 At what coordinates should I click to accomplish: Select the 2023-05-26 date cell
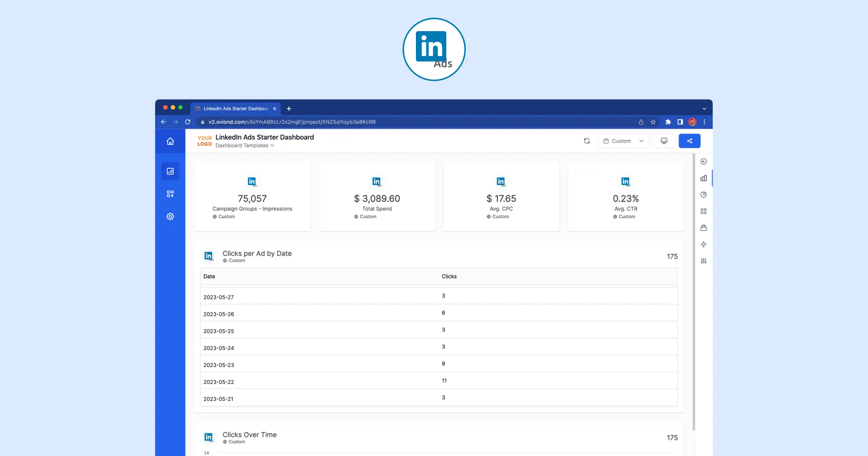(x=218, y=314)
